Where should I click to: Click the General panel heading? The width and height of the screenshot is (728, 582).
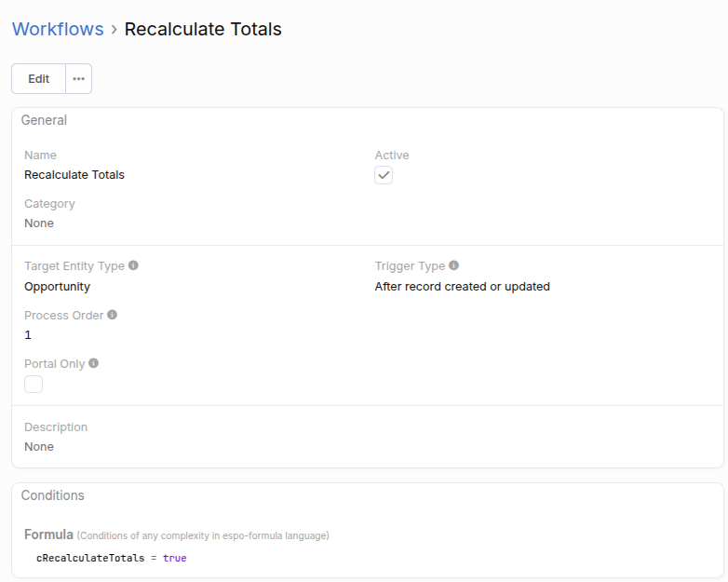[44, 120]
